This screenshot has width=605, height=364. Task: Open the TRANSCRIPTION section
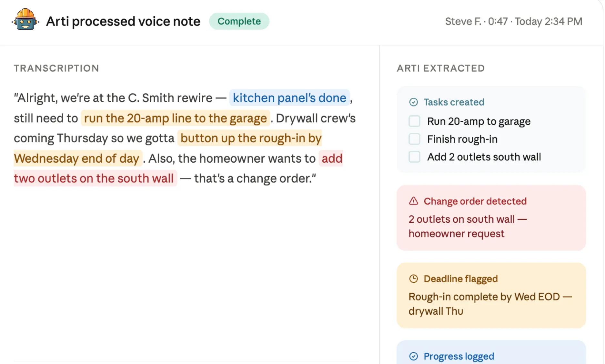tap(56, 68)
